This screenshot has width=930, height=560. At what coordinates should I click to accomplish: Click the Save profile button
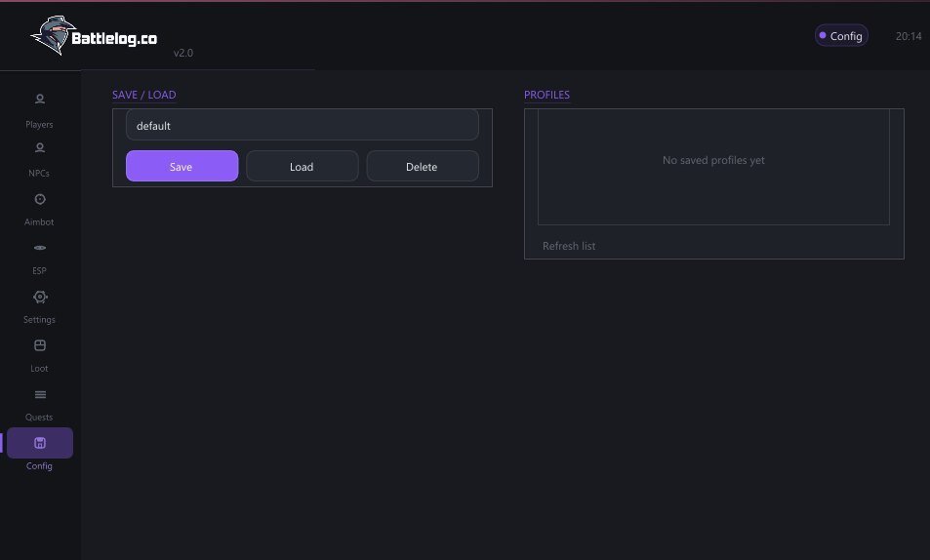(182, 166)
